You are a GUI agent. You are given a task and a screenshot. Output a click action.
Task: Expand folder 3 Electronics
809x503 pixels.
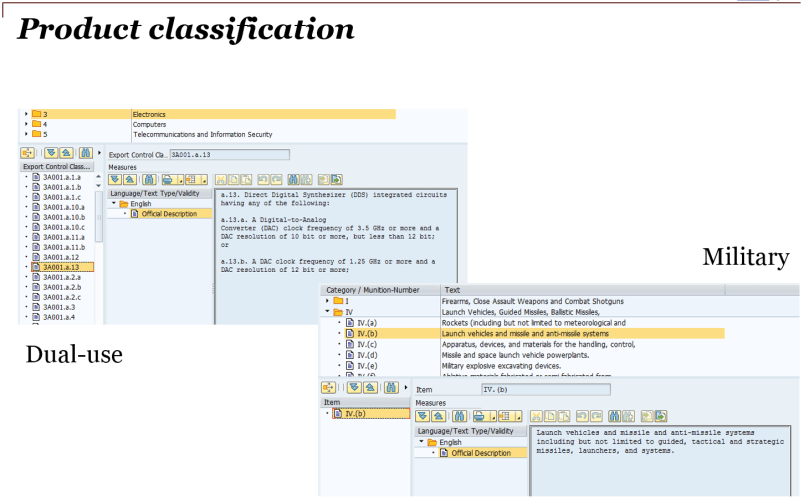[x=26, y=114]
